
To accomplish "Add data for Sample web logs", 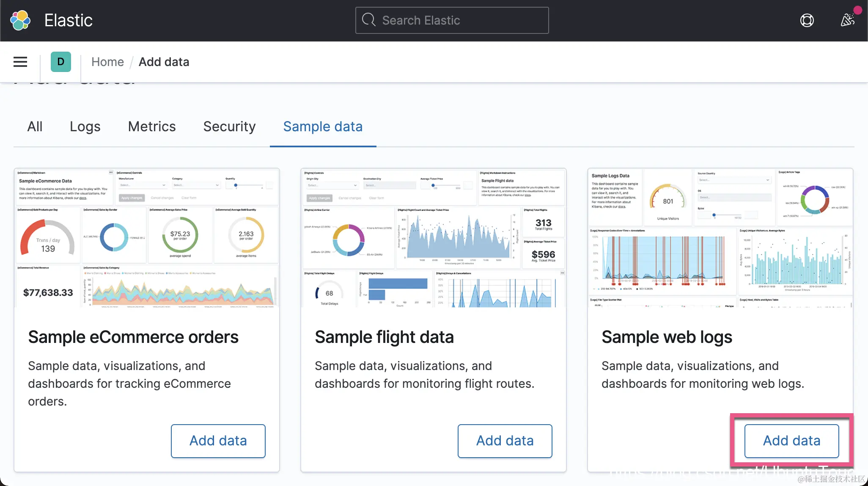I will [x=791, y=441].
